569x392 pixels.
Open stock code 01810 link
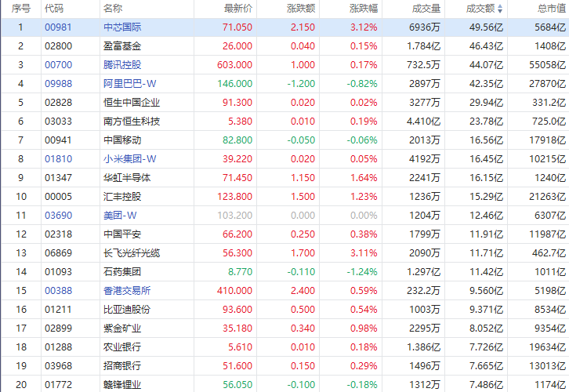pyautogui.click(x=58, y=159)
